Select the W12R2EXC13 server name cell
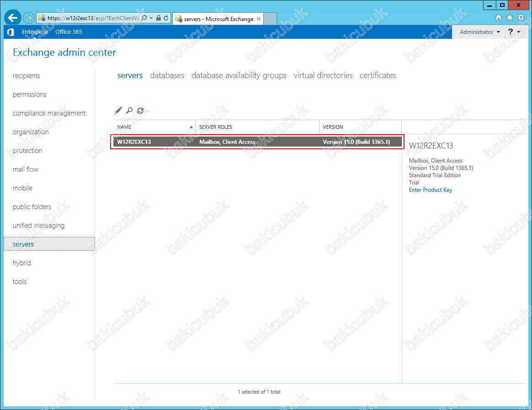Screen dimensions: 532x410 click(134, 142)
